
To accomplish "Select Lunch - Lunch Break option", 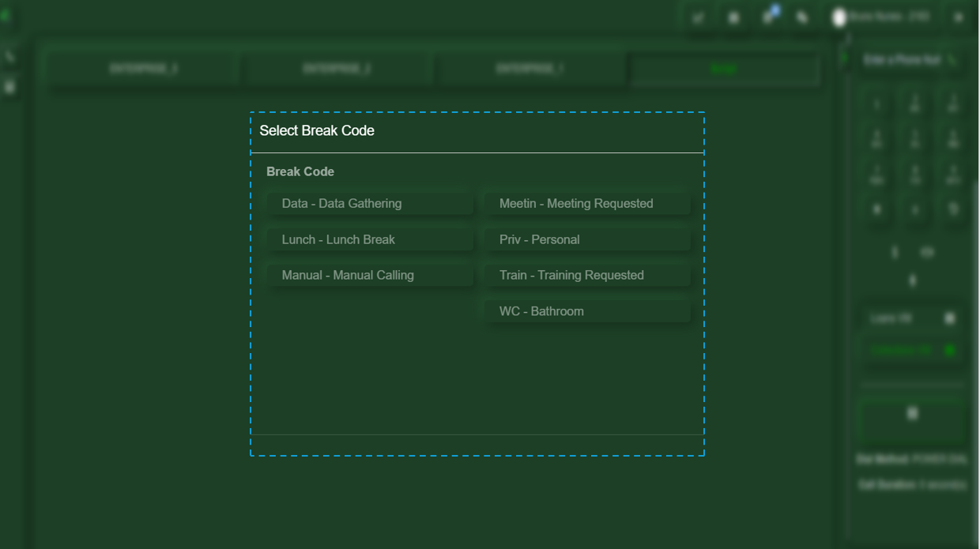I will click(369, 239).
